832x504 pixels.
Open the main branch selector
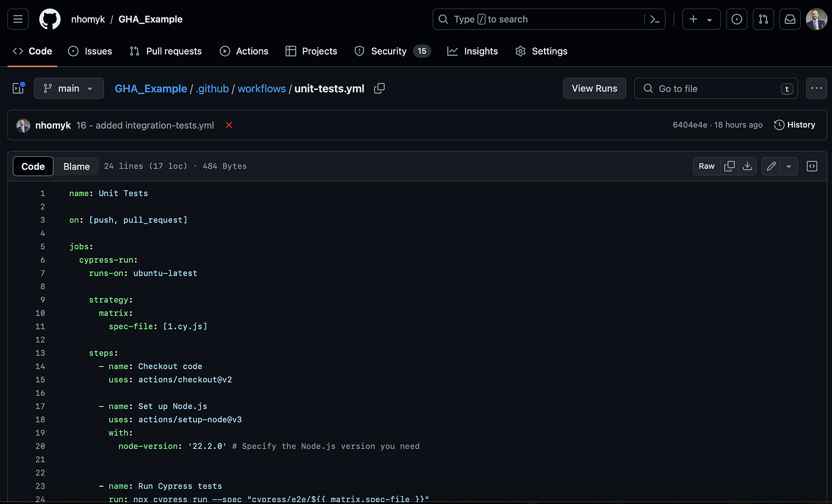click(x=69, y=88)
